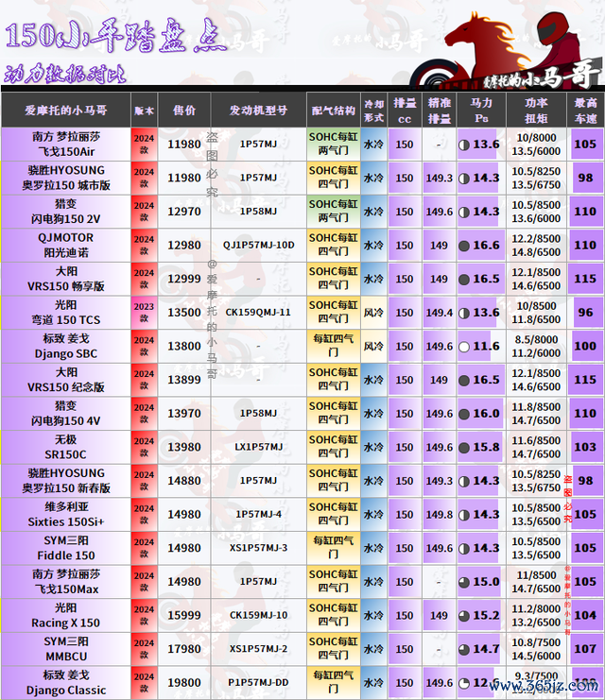
Task: Click 风冷 in the 弯道 150 TCS row
Action: point(373,313)
